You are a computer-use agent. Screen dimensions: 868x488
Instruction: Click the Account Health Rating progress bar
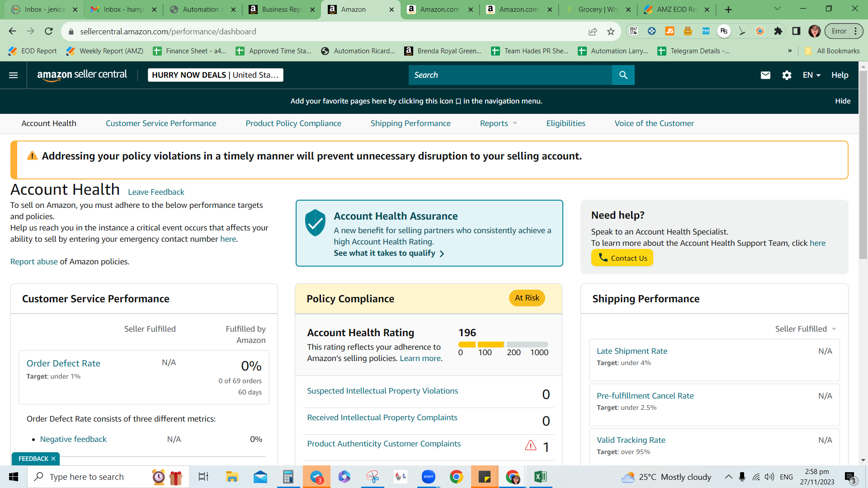(x=503, y=344)
